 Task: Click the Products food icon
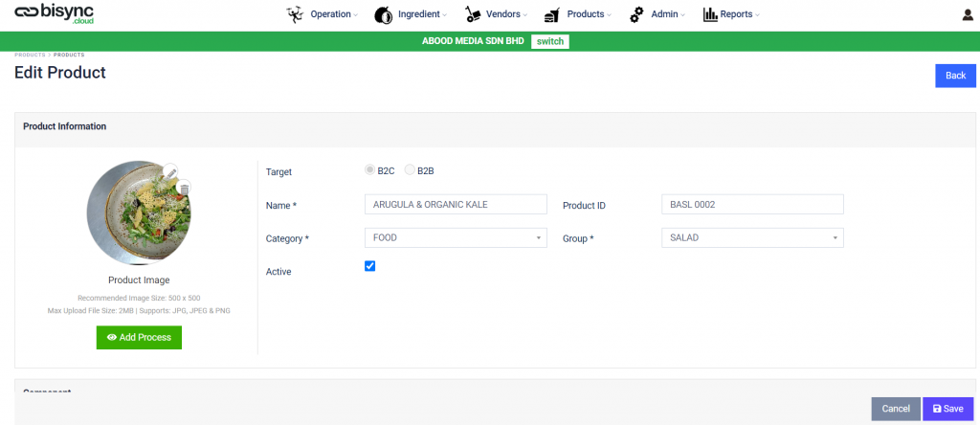click(x=551, y=14)
